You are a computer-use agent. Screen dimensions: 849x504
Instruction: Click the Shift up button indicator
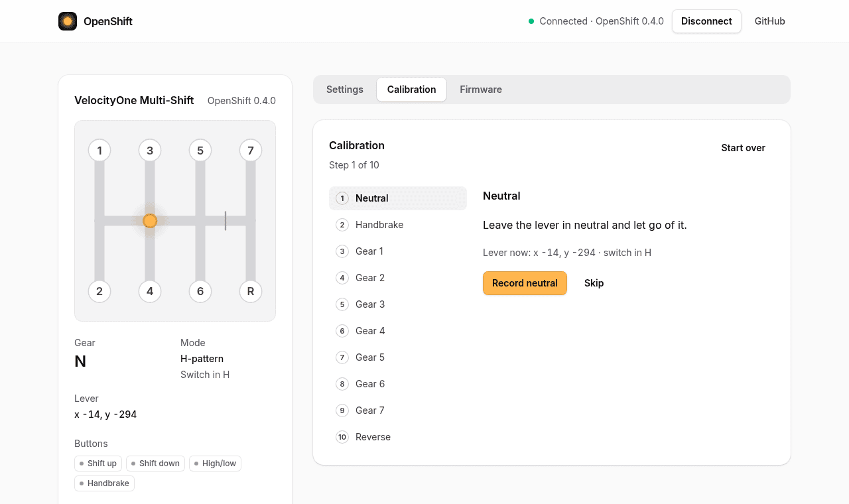(x=98, y=464)
